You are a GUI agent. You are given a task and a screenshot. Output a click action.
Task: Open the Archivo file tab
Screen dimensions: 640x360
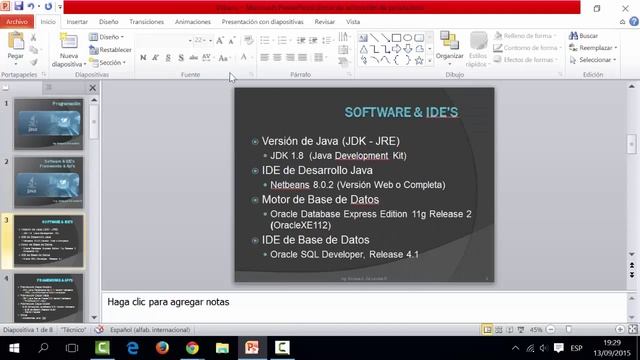coord(17,22)
